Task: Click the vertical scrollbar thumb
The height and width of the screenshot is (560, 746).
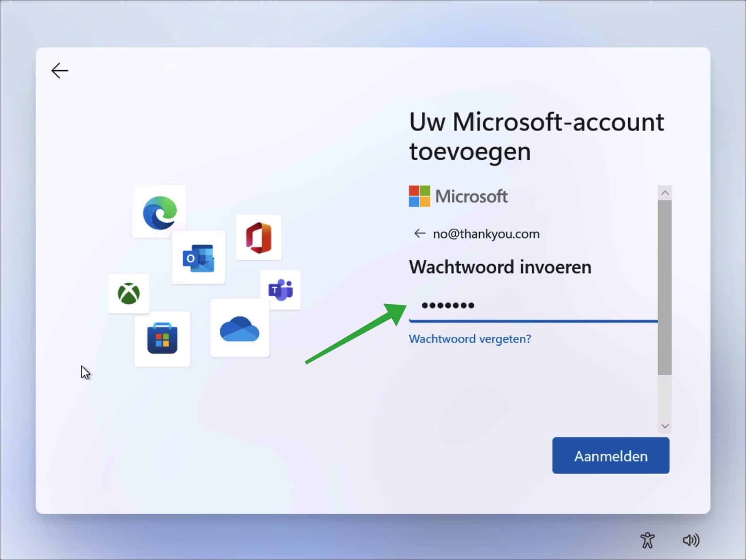Action: (665, 287)
